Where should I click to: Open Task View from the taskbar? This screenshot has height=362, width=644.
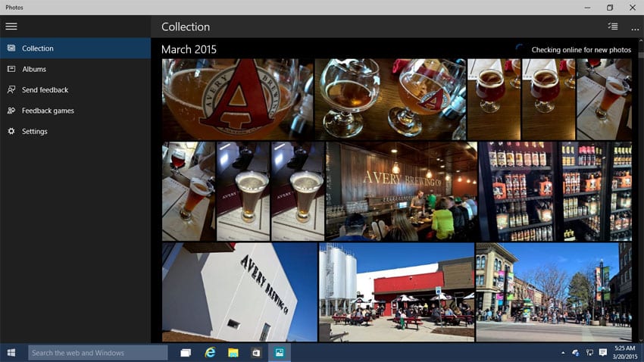click(x=186, y=353)
